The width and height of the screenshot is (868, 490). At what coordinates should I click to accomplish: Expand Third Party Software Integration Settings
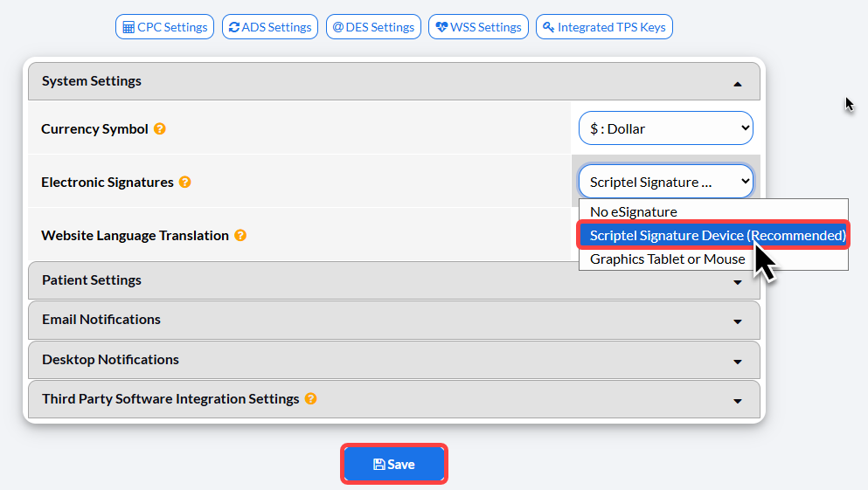[393, 399]
